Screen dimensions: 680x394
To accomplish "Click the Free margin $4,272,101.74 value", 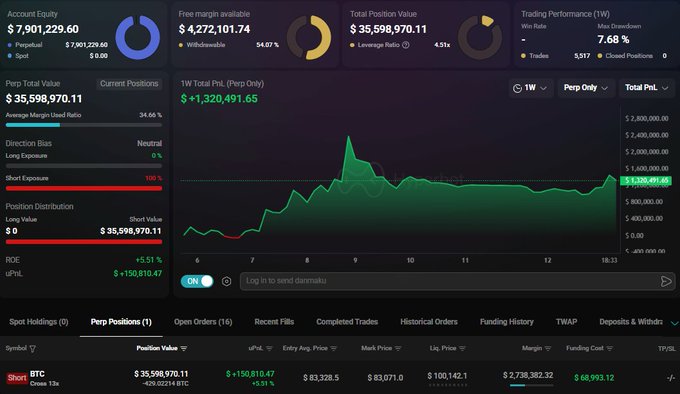I will [214, 29].
